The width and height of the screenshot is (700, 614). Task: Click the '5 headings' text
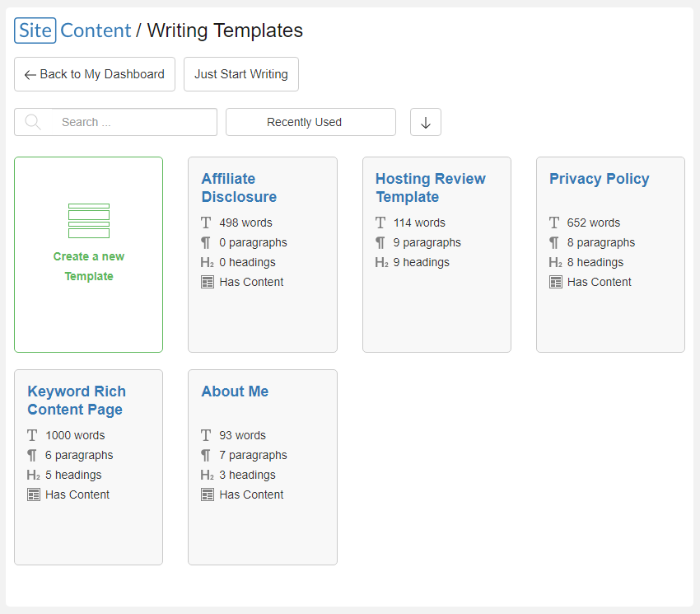(73, 475)
